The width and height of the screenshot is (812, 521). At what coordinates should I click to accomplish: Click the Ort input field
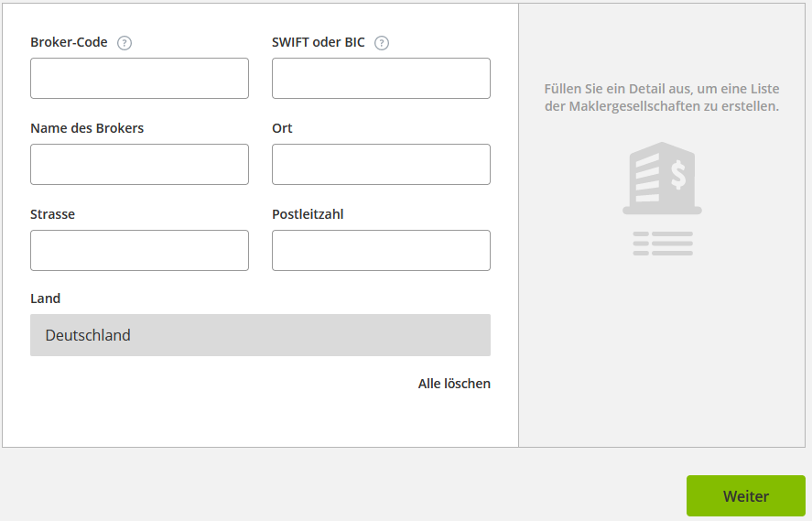(x=381, y=165)
